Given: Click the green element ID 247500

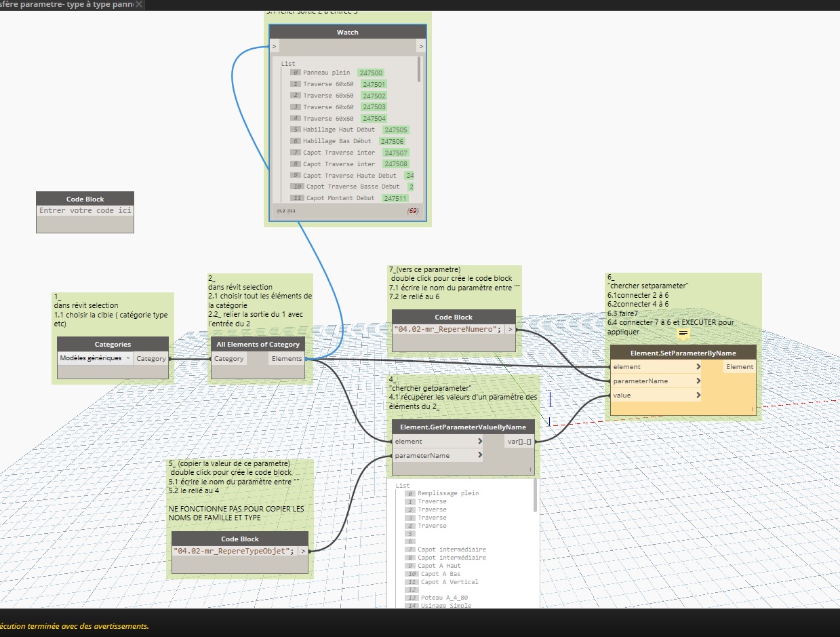Looking at the screenshot, I should coord(371,73).
